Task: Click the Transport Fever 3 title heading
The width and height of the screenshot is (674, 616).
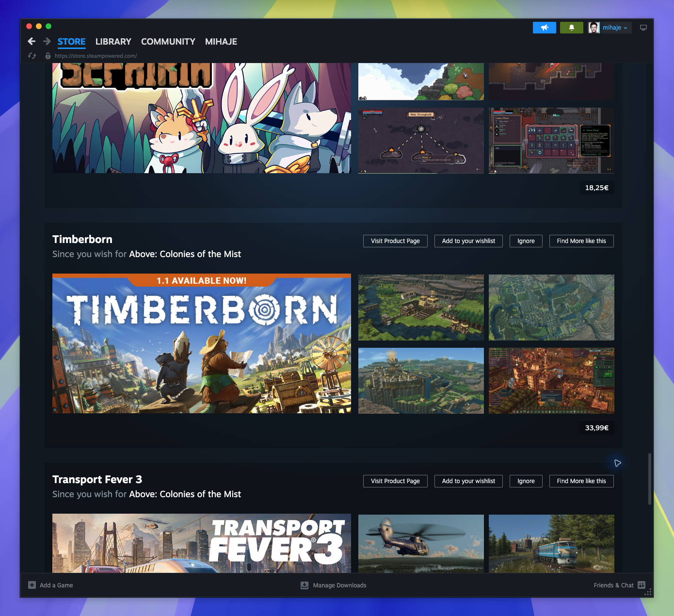Action: (x=97, y=479)
